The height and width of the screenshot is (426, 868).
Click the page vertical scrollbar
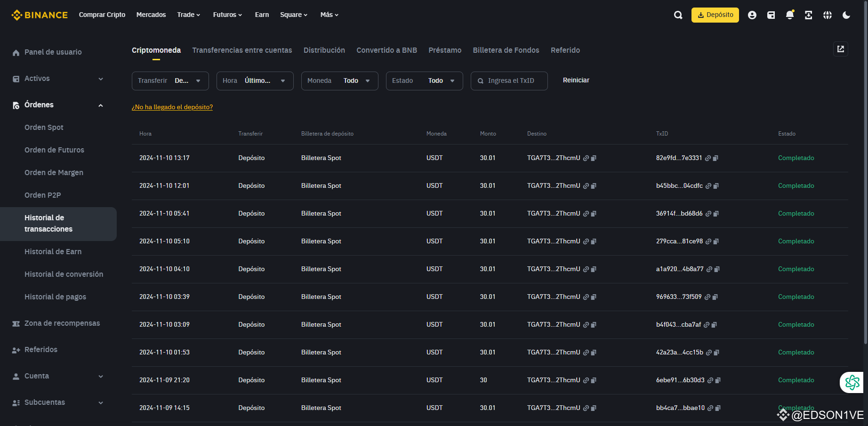pyautogui.click(x=866, y=172)
